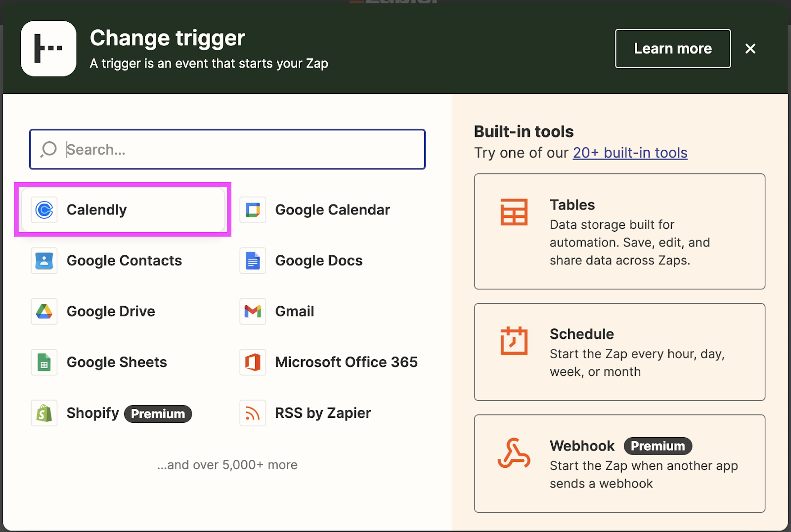This screenshot has height=532, width=791.
Task: Open the 20+ built-in tools link
Action: [630, 153]
